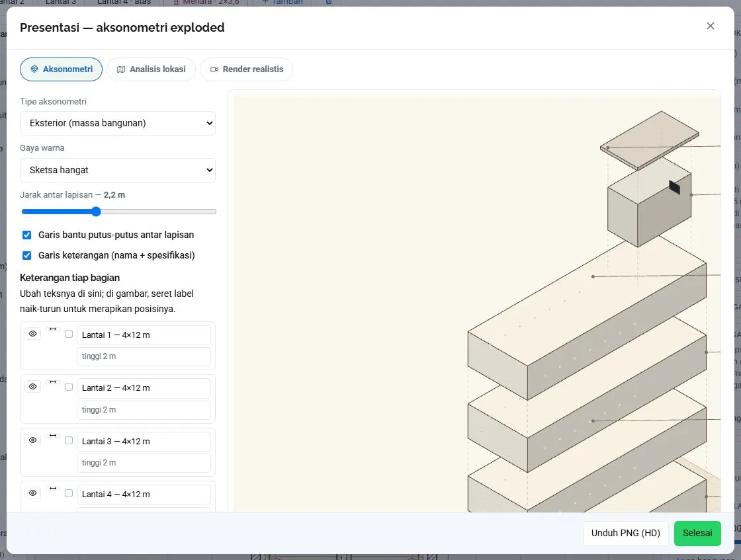Toggle visibility eye icon for Lantai 1

point(32,334)
